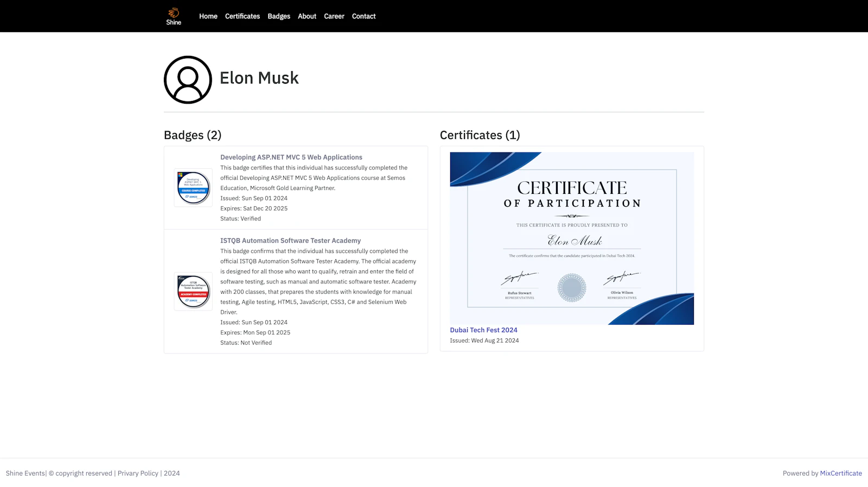Click the Badges (2) heading
868x487 pixels.
(193, 135)
